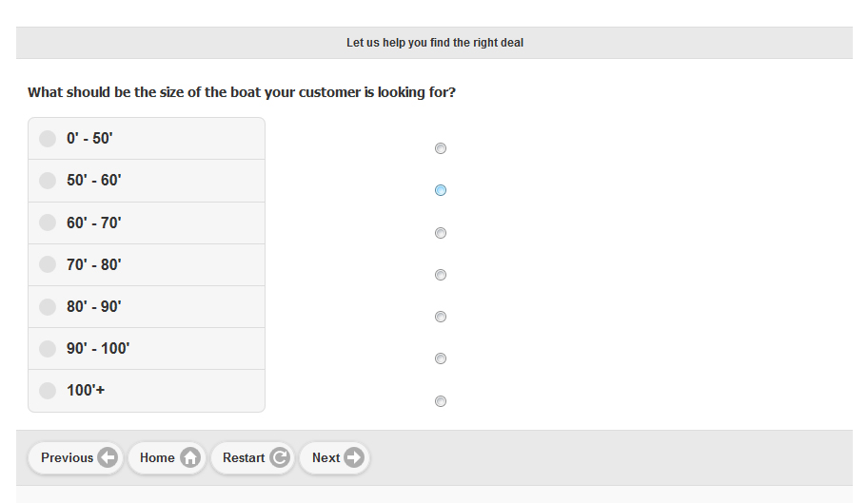Click the 'Let us help you find the right deal' banner
Viewport: 868px width, 503px height.
click(435, 43)
